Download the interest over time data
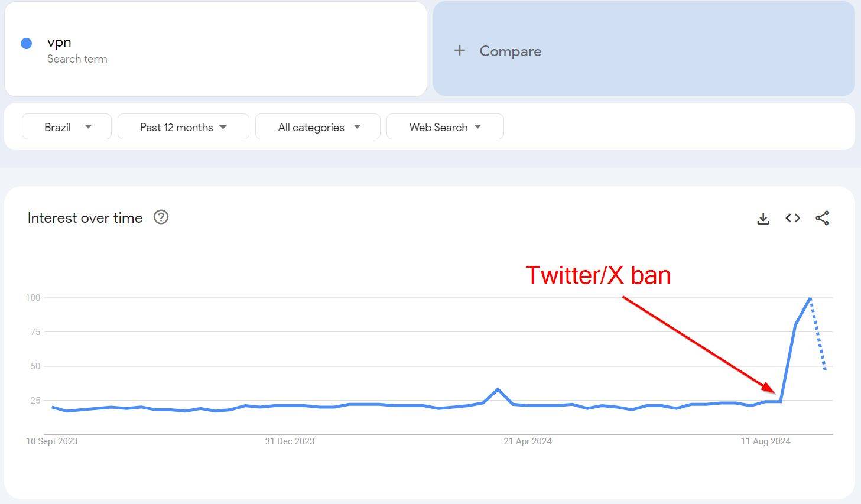Viewport: 861px width, 504px height. [x=763, y=219]
